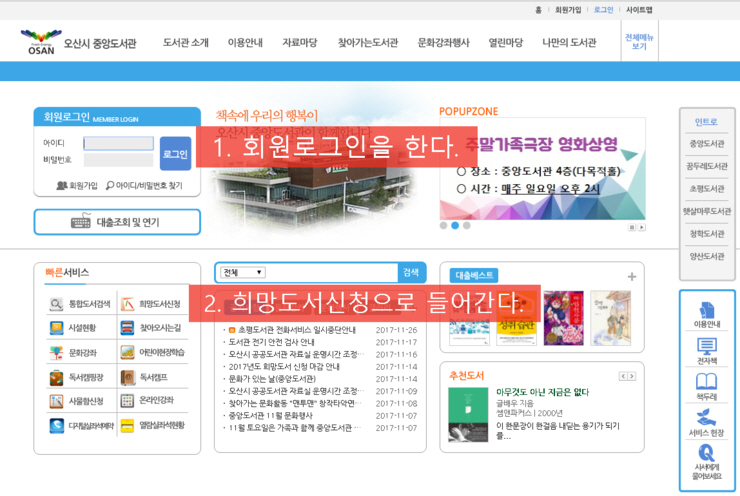Click the 대출조회 및 연기 button

[x=117, y=222]
